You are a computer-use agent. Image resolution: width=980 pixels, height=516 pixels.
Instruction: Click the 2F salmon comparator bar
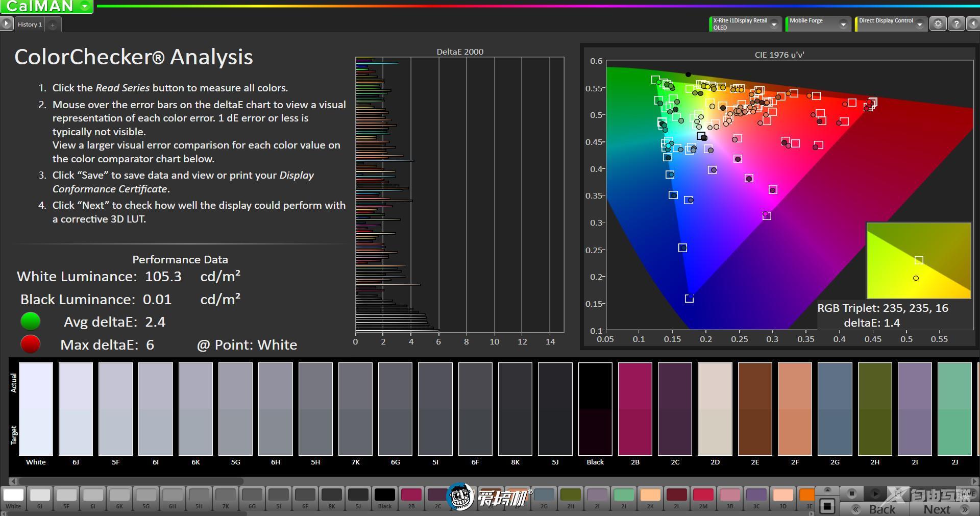[x=795, y=409]
